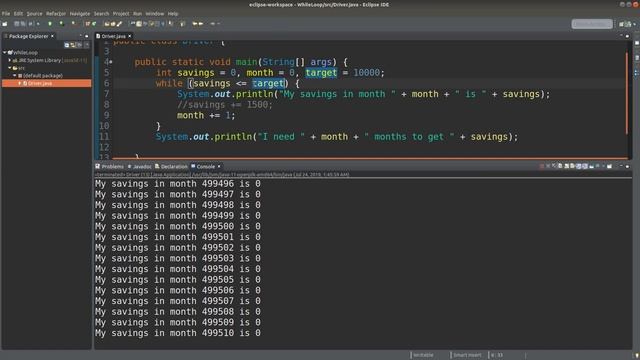
Task: Select the WhileLoop project label
Action: pyautogui.click(x=25, y=52)
